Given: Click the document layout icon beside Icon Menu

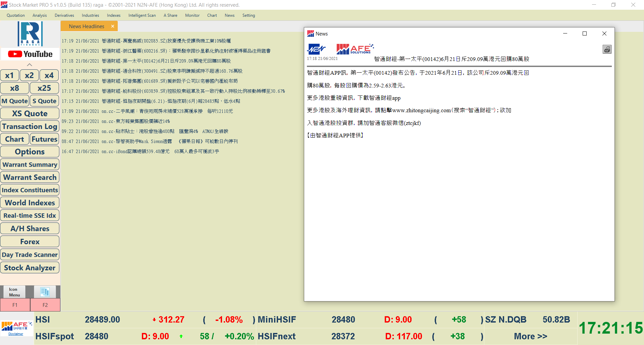Looking at the screenshot, I should pyautogui.click(x=45, y=292).
